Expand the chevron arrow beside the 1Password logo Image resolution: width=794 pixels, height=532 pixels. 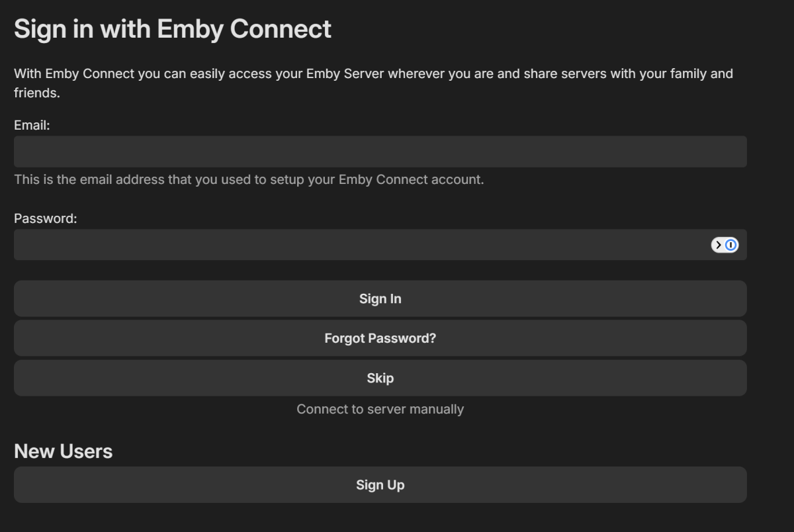click(x=719, y=245)
